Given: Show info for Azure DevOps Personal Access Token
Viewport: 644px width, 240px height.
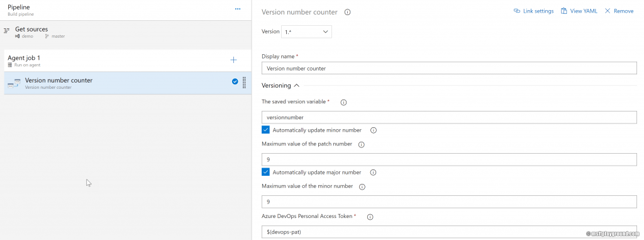Looking at the screenshot, I should point(370,217).
